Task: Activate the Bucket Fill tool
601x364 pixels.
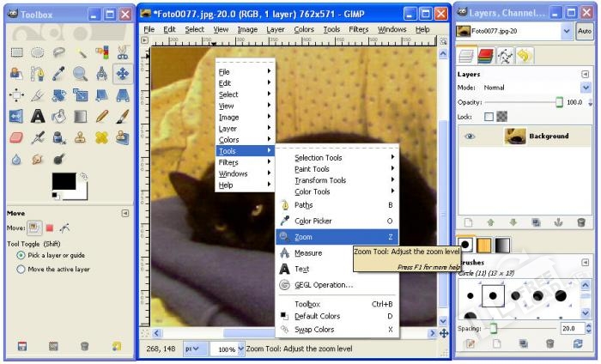Action: click(x=59, y=116)
